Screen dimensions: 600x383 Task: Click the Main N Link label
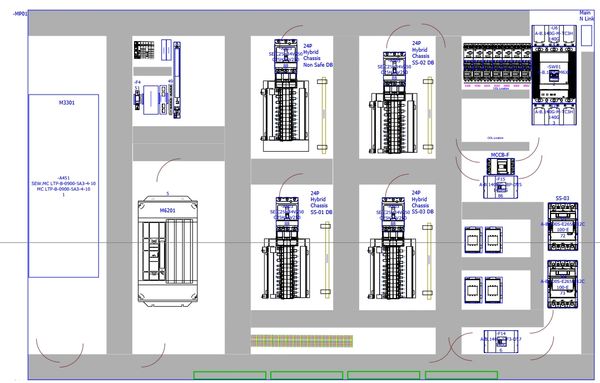pyautogui.click(x=587, y=16)
